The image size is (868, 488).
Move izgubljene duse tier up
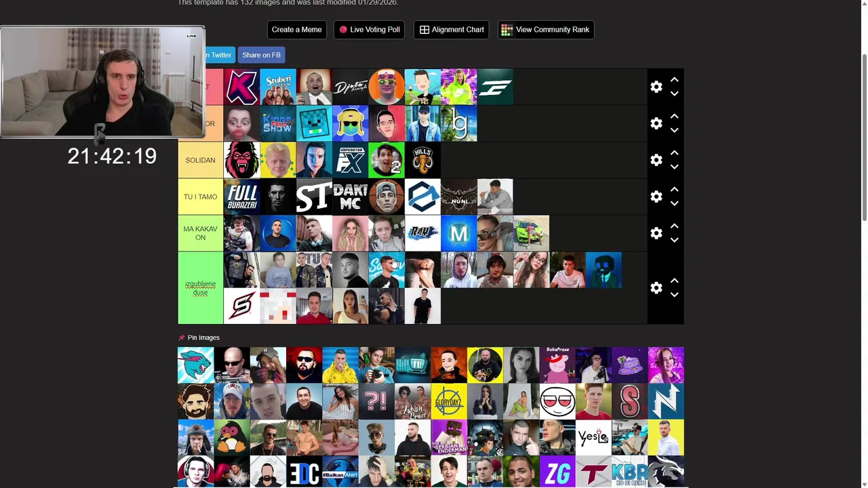674,281
